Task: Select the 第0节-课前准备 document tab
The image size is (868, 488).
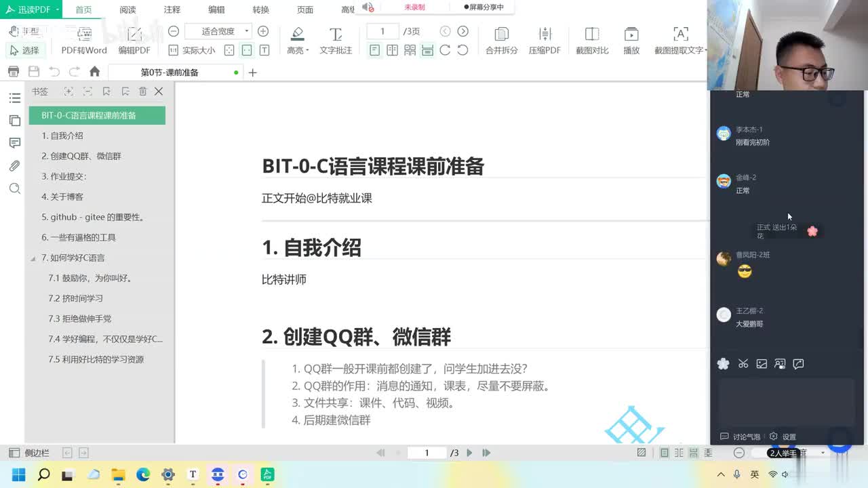Action: 175,73
